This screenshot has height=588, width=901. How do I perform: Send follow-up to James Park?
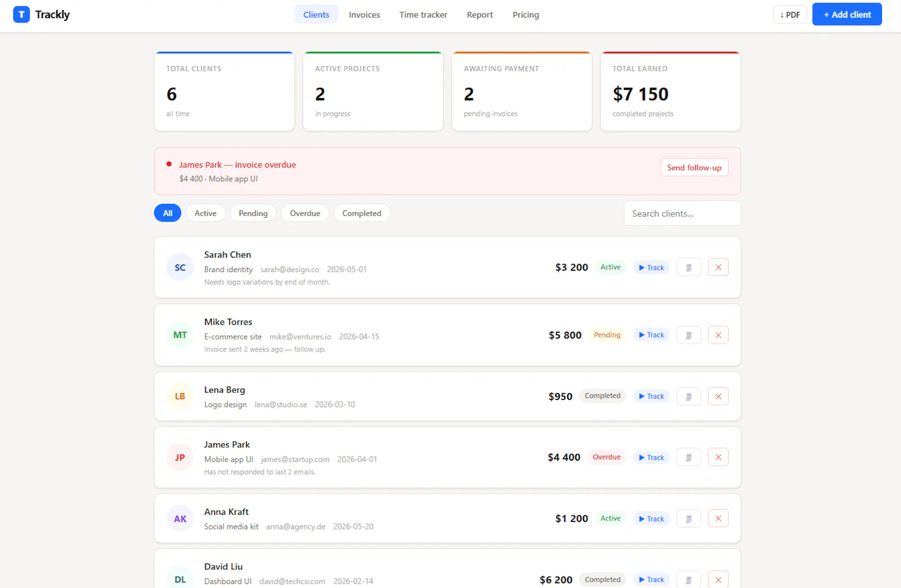pyautogui.click(x=694, y=167)
